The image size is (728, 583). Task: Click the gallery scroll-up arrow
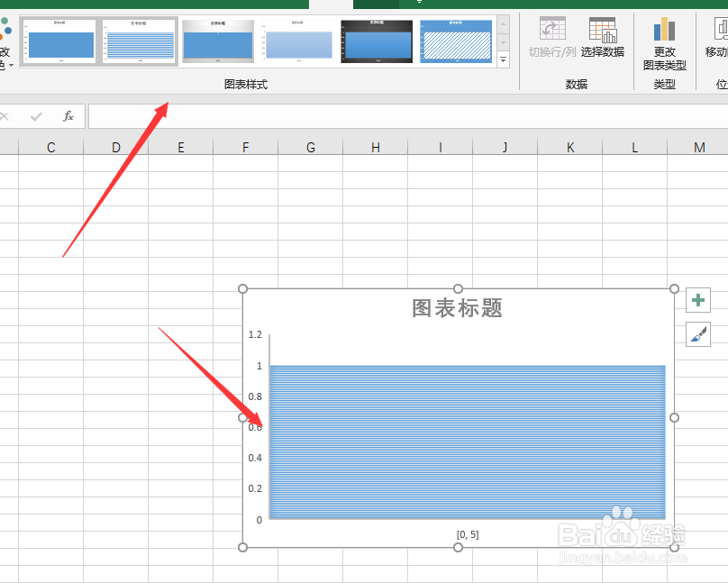click(x=504, y=24)
